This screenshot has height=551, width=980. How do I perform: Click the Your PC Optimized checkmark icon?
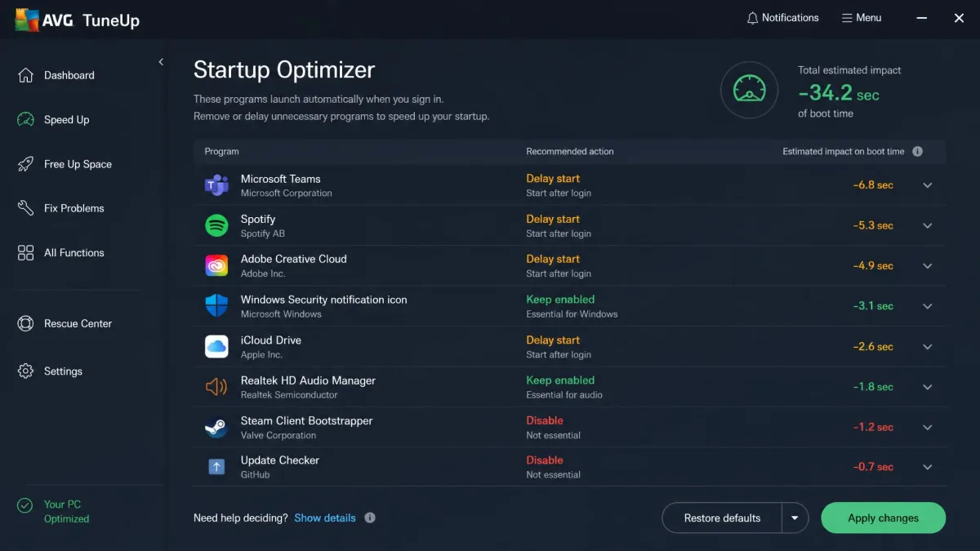[x=25, y=506]
